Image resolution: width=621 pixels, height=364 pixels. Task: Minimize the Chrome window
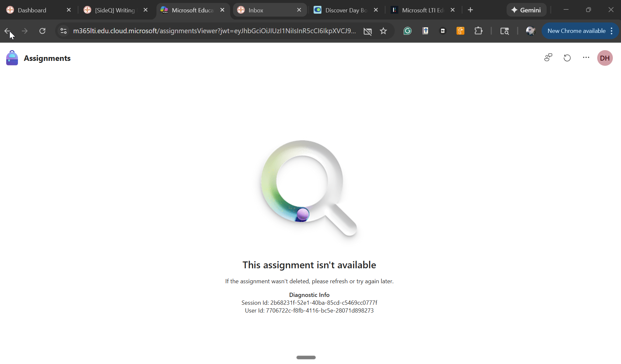pos(566,10)
